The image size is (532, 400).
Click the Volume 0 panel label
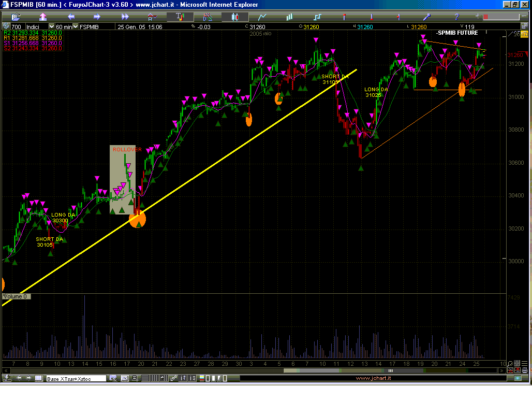(17, 296)
